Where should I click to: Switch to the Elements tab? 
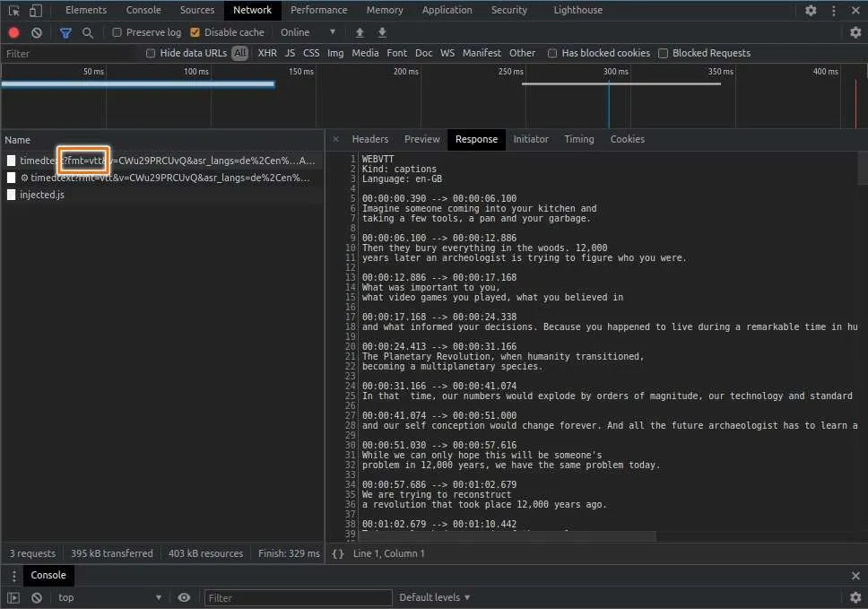pos(86,10)
